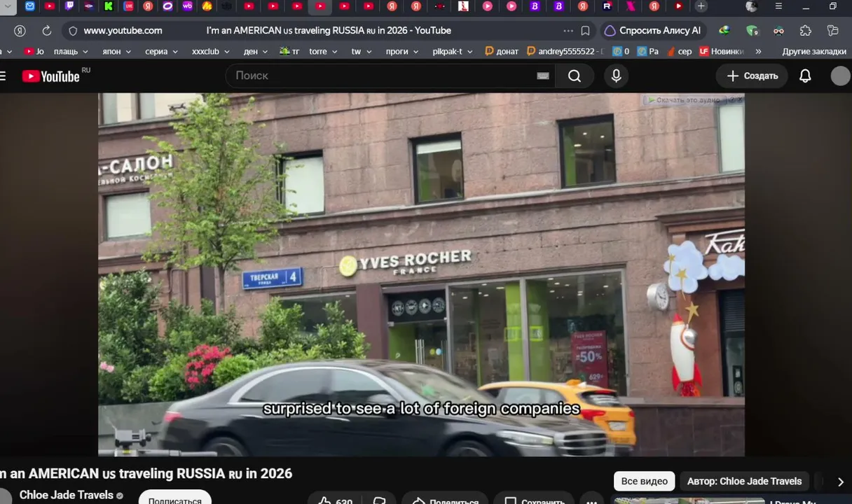Open the YouTube account avatar
This screenshot has width=852, height=504.
pyautogui.click(x=841, y=76)
